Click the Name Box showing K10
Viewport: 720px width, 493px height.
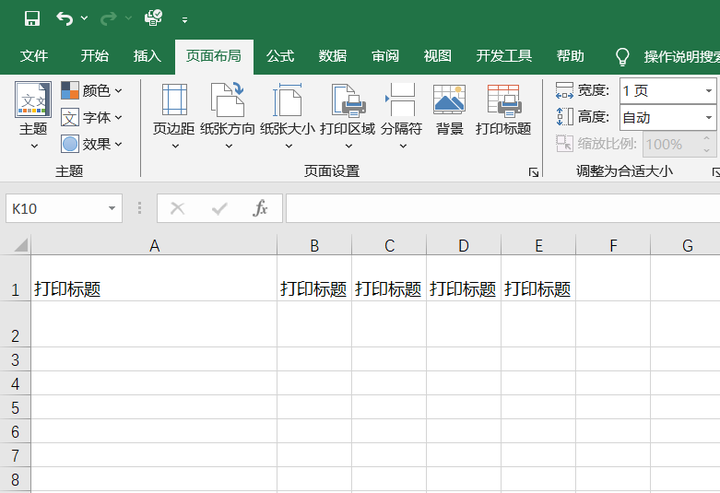[x=64, y=208]
